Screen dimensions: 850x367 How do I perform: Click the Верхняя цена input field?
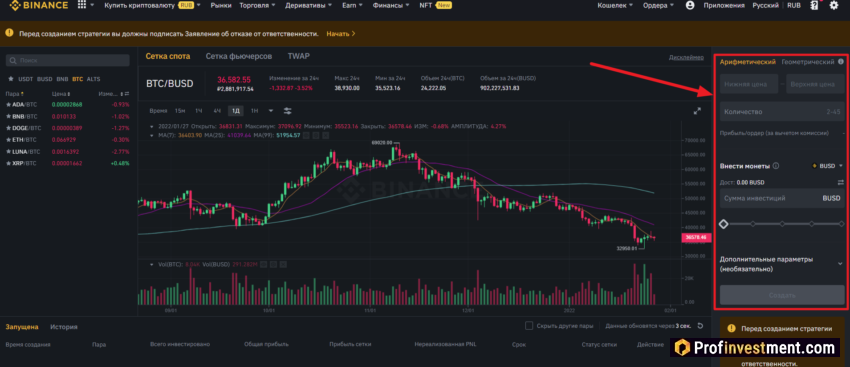(815, 84)
